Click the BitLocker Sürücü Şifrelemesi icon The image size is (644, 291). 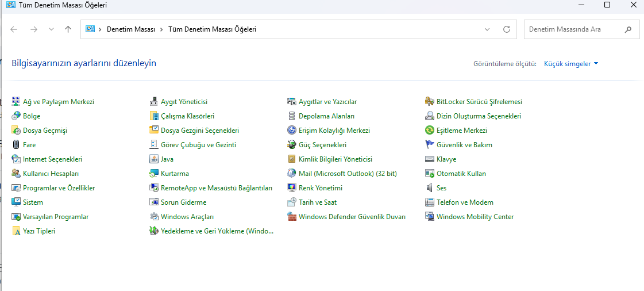tap(430, 102)
